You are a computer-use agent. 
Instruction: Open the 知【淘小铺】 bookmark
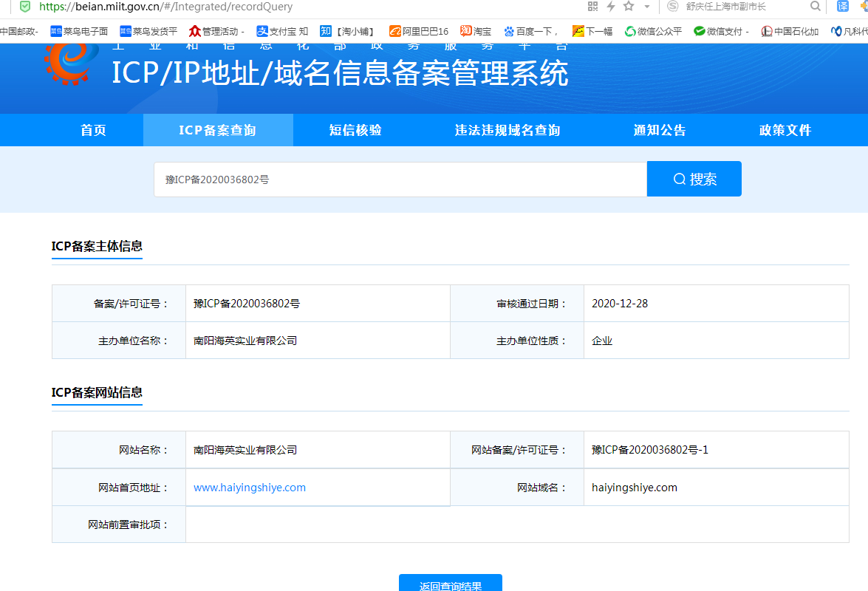coord(348,32)
